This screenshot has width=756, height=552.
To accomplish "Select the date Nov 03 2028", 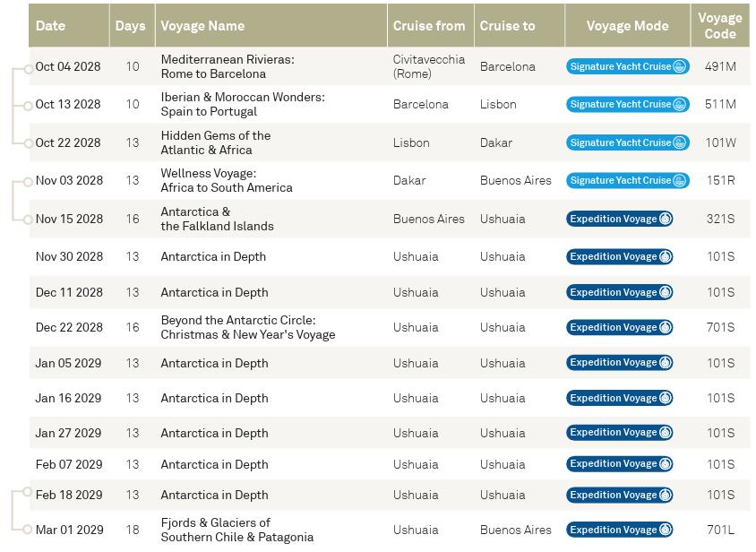I will tap(70, 180).
